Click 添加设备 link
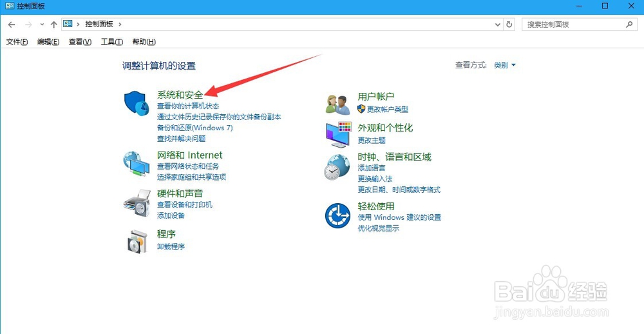The height and width of the screenshot is (334, 644). tap(171, 215)
